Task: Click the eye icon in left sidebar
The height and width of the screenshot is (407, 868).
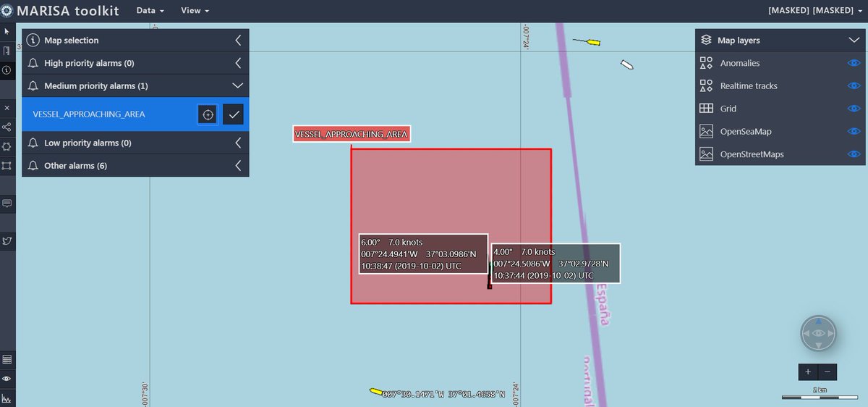Action: coord(7,379)
